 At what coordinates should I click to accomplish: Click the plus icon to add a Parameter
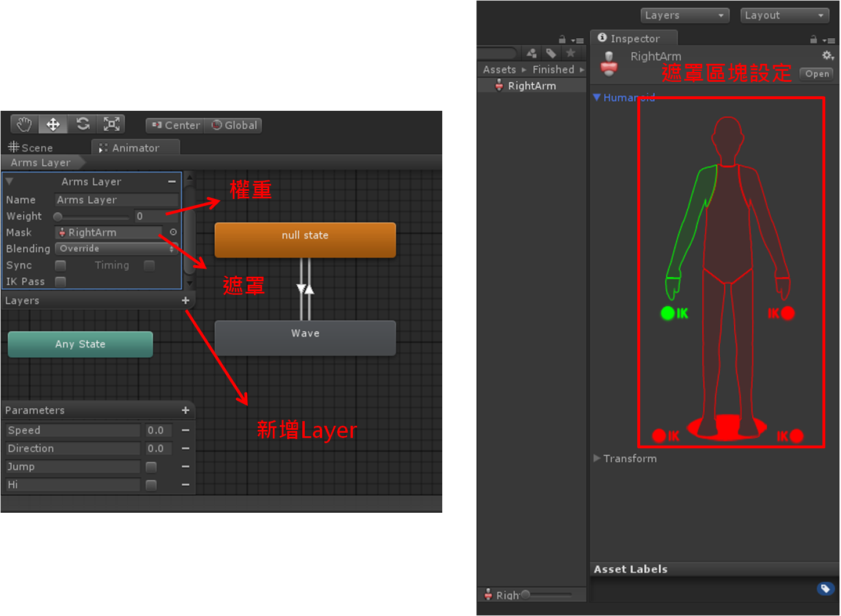click(x=185, y=410)
